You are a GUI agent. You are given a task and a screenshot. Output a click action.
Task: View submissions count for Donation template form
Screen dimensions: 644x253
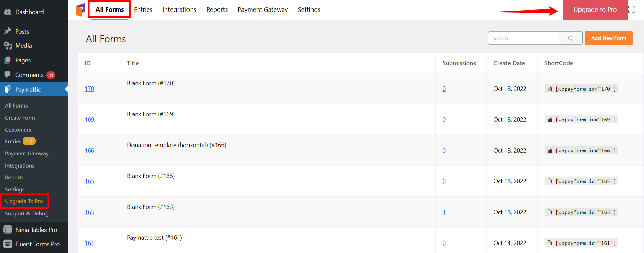[x=444, y=150]
